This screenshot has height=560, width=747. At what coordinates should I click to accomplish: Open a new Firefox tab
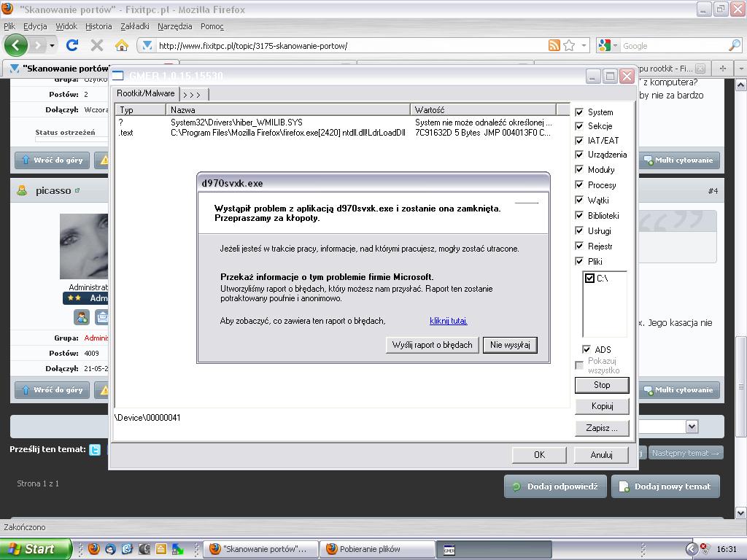723,68
